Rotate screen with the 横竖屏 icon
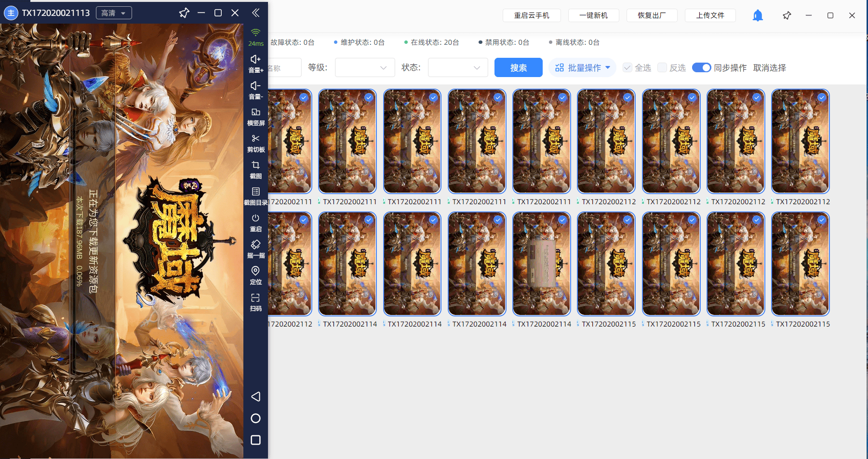Viewport: 868px width, 459px height. (255, 112)
